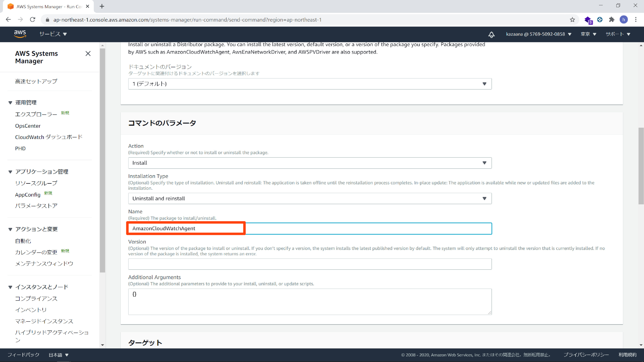Click the blue circular extension icon

[x=599, y=19]
